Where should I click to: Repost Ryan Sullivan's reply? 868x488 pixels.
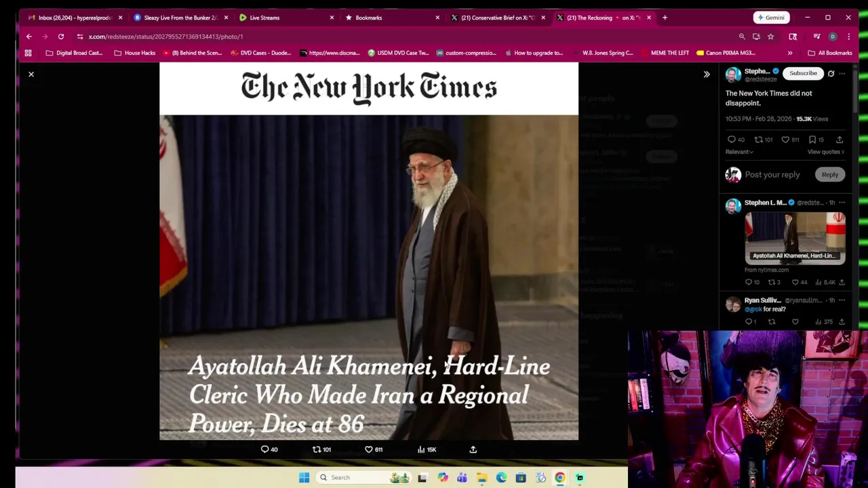(x=772, y=322)
